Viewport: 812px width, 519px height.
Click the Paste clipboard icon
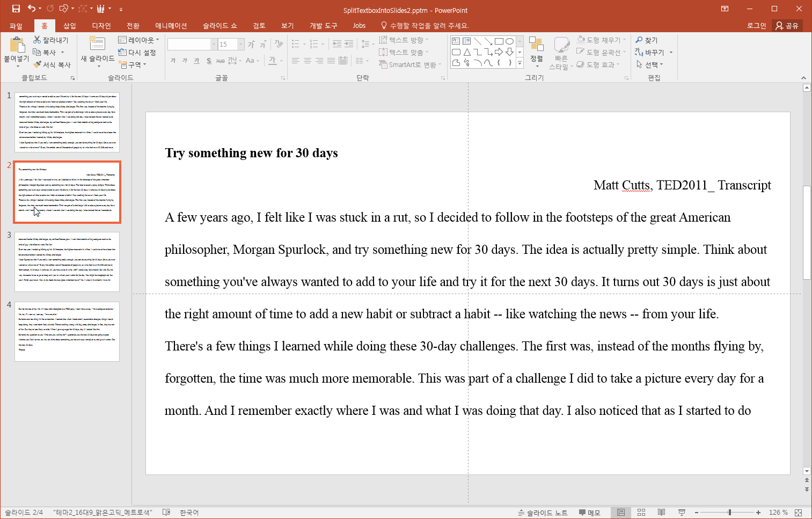[17, 45]
